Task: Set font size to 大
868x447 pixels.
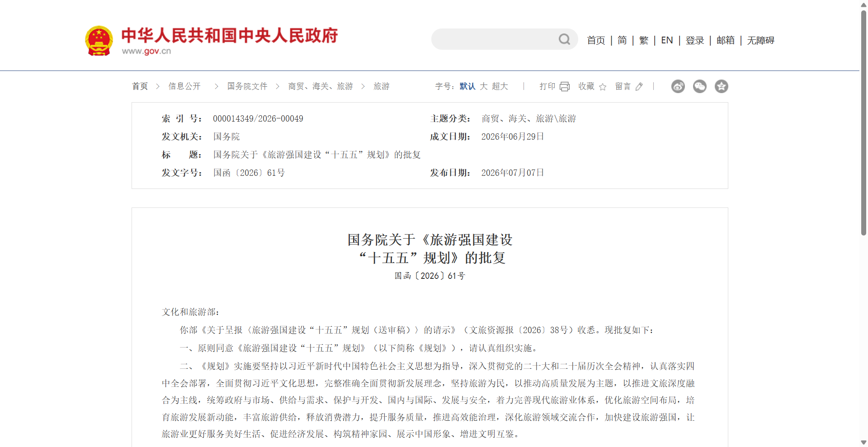Action: coord(484,86)
